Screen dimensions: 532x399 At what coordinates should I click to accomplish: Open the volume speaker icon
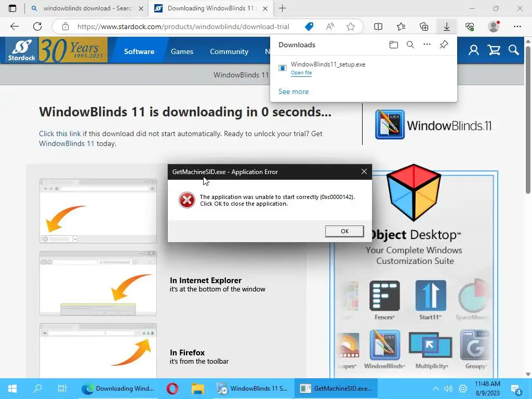448,389
